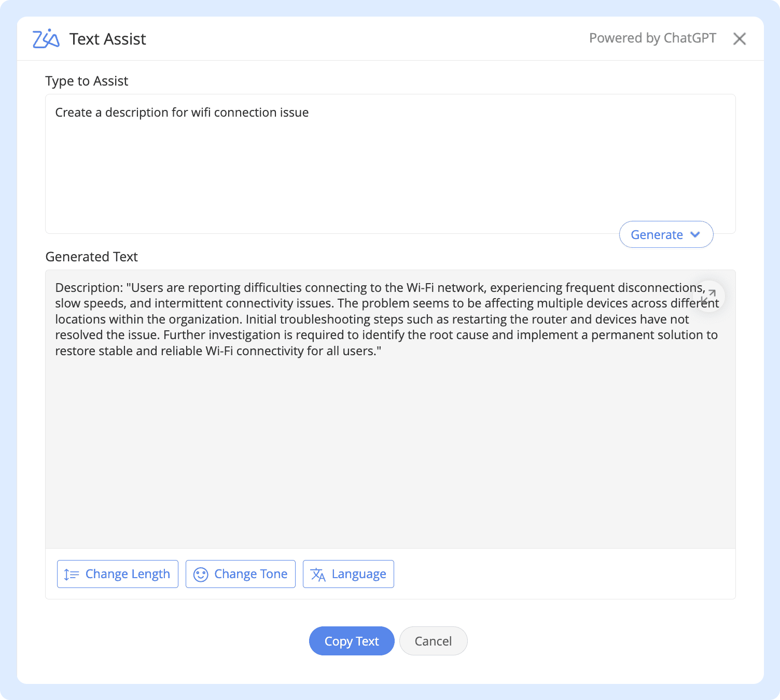
Task: Click the prompt text about wifi connection issue
Action: coord(182,112)
